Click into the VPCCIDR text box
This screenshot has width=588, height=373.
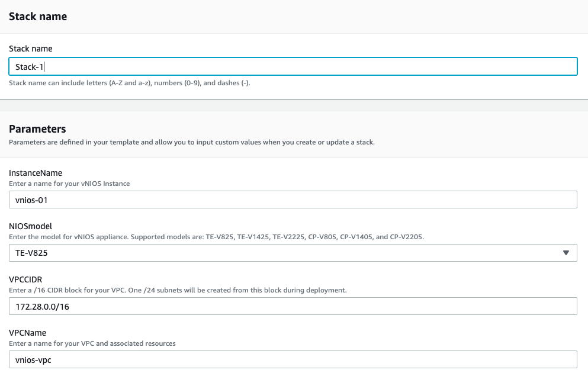coord(293,306)
